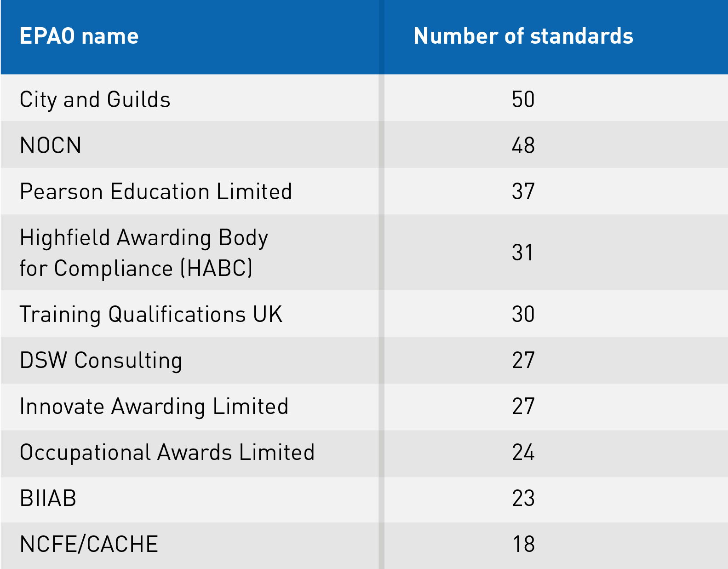This screenshot has width=728, height=569.
Task: Select the value 31 for HABC
Action: 523,253
